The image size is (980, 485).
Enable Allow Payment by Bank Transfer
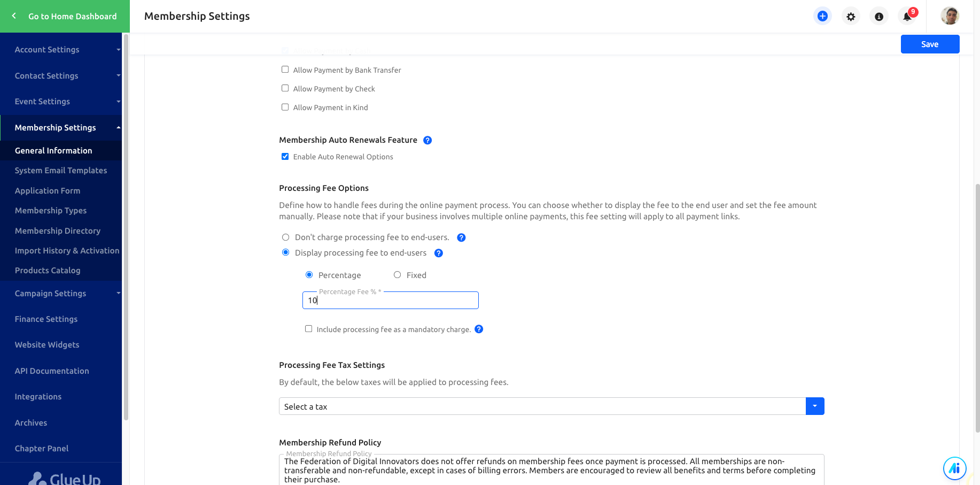[x=285, y=70]
